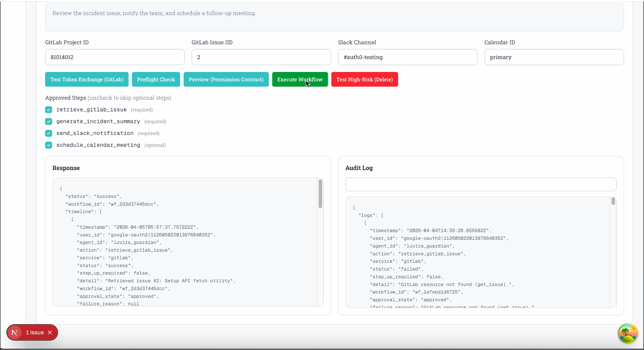Click the task description text area
Image resolution: width=644 pixels, height=350 pixels.
click(x=334, y=17)
